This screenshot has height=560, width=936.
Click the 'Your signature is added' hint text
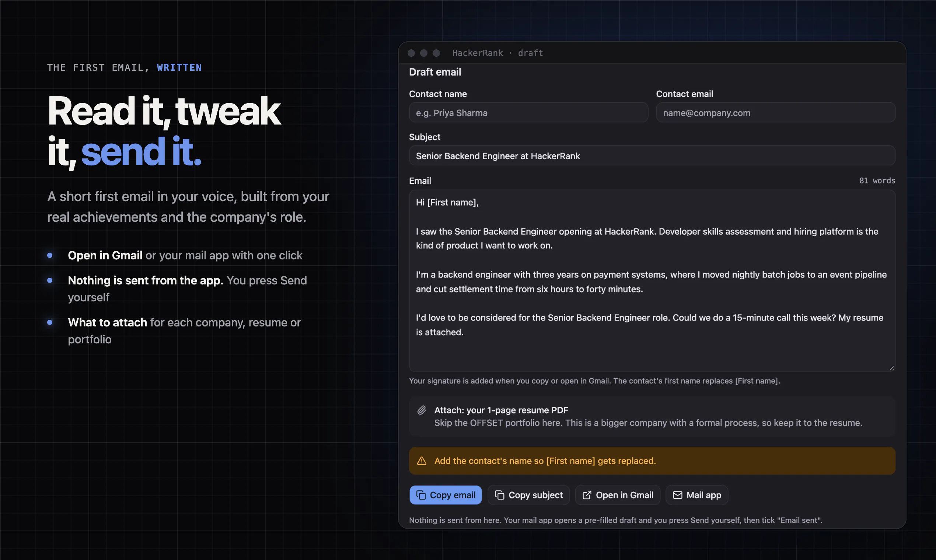[x=594, y=381]
